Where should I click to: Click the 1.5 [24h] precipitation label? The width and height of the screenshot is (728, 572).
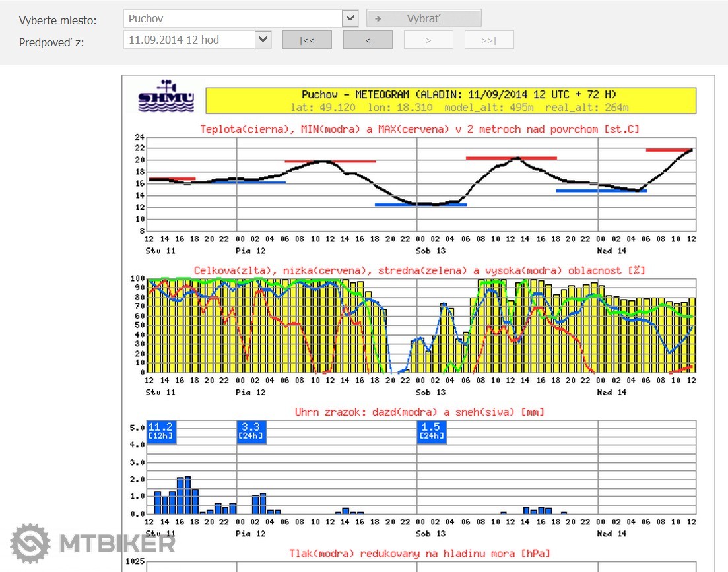coord(432,431)
